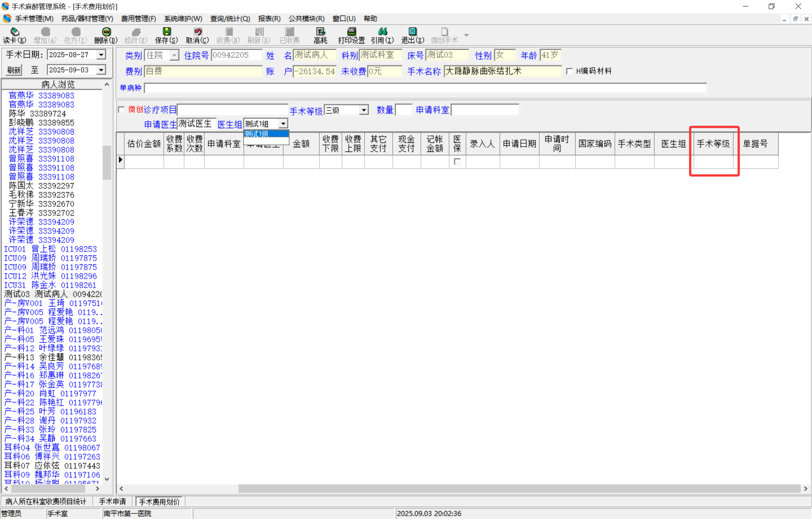Open the start 手术日期 date dropdown
The width and height of the screenshot is (812, 519).
[101, 55]
